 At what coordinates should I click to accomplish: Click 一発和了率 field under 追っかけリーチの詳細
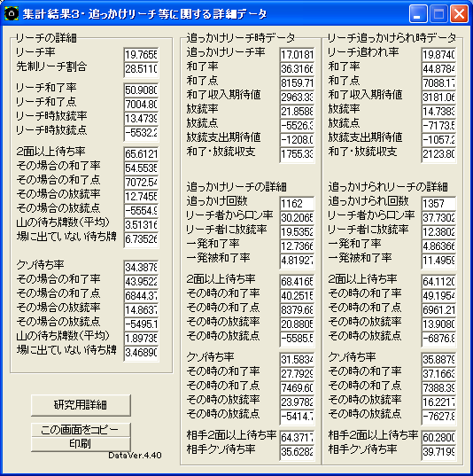(x=297, y=246)
